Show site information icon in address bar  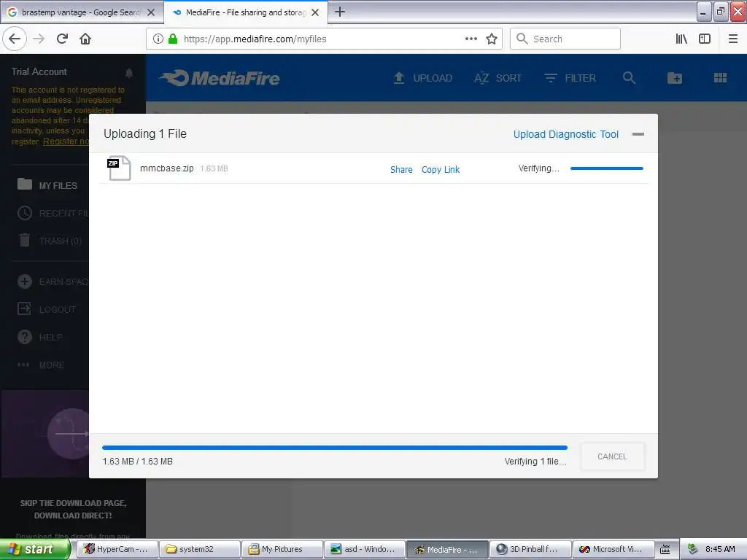click(158, 39)
